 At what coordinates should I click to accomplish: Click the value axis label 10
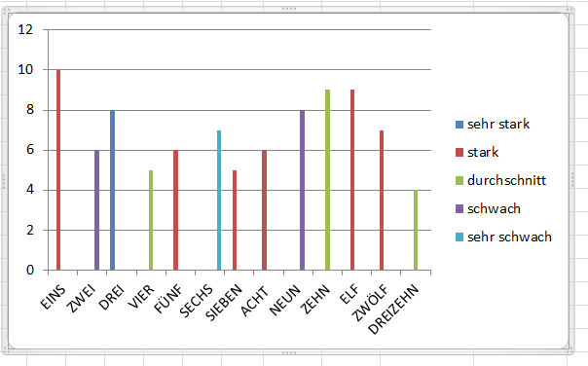pyautogui.click(x=25, y=70)
